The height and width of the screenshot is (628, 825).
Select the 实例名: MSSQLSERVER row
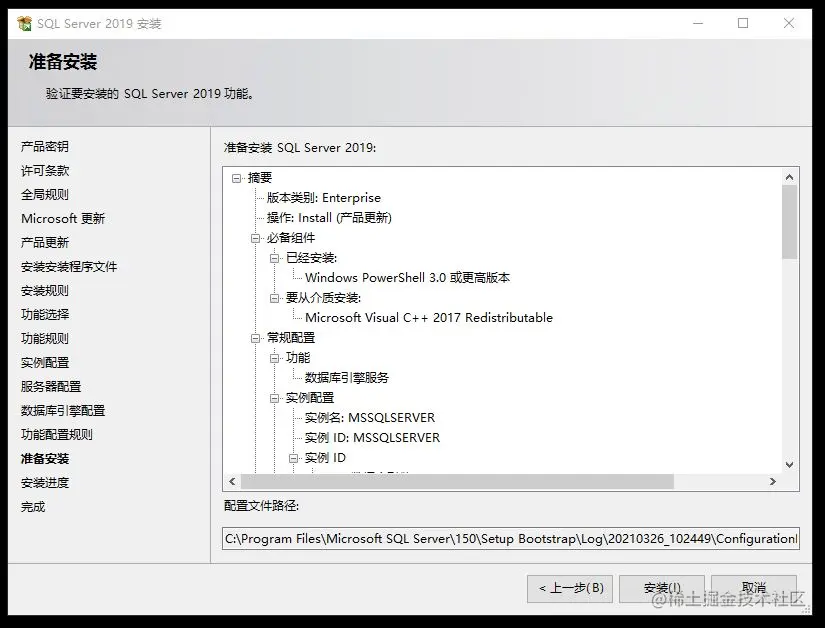pos(370,418)
